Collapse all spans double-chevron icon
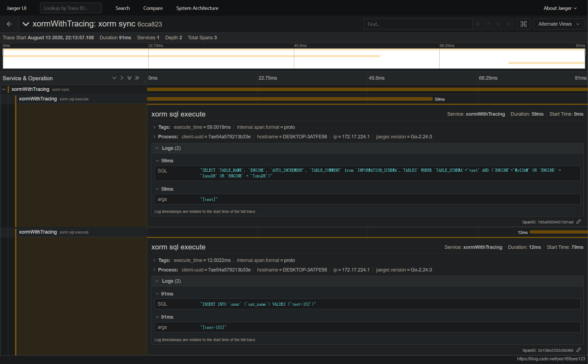588x364 pixels. [137, 78]
